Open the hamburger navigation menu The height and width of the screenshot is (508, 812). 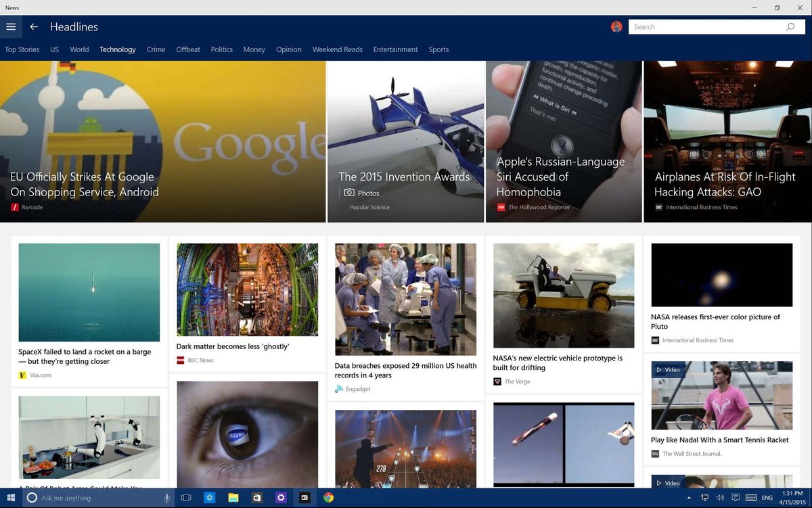click(x=11, y=26)
